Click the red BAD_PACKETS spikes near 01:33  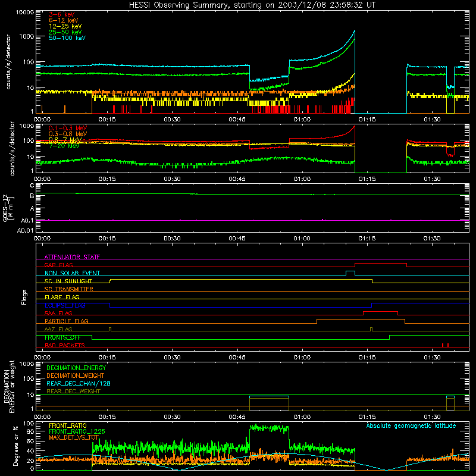pos(445,345)
